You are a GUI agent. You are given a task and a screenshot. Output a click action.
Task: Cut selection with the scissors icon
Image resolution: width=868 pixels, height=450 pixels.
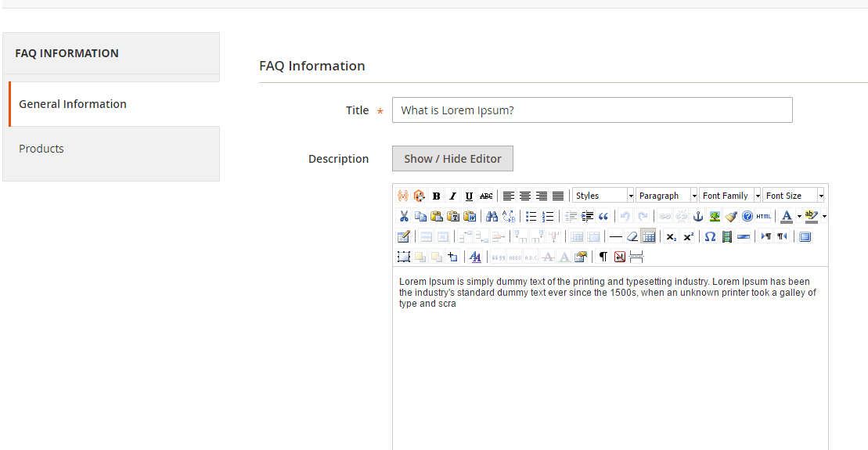(x=404, y=216)
